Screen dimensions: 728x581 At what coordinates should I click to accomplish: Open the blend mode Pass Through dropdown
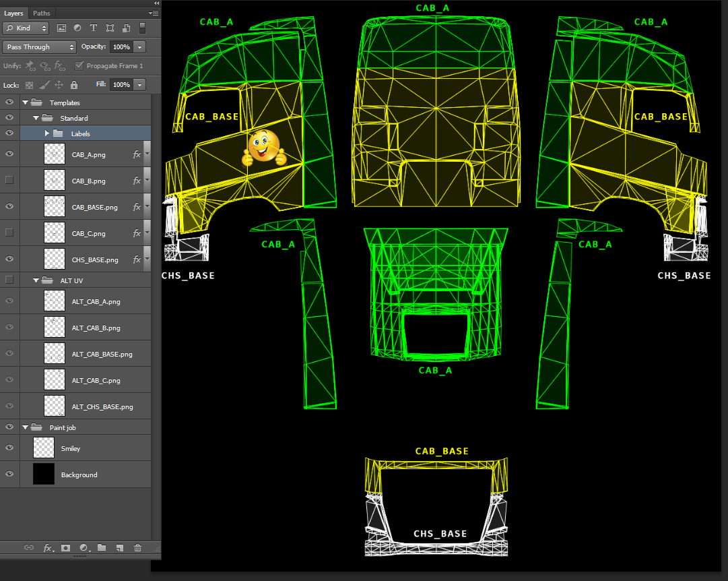(x=40, y=47)
